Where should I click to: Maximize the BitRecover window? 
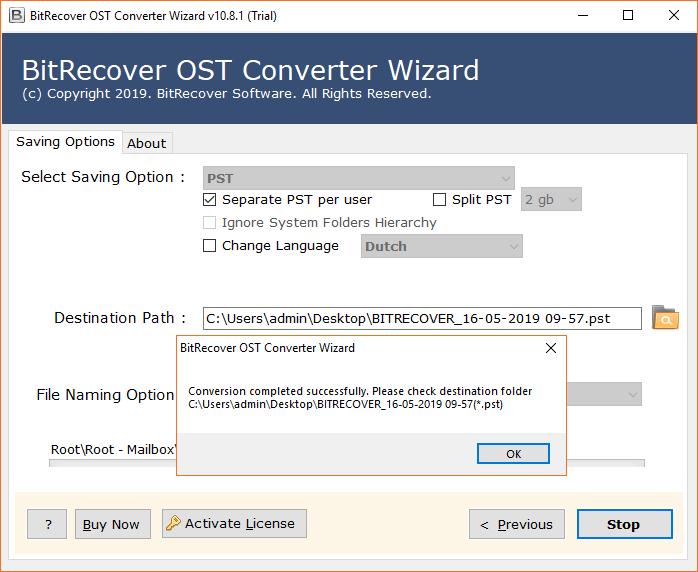click(x=628, y=16)
